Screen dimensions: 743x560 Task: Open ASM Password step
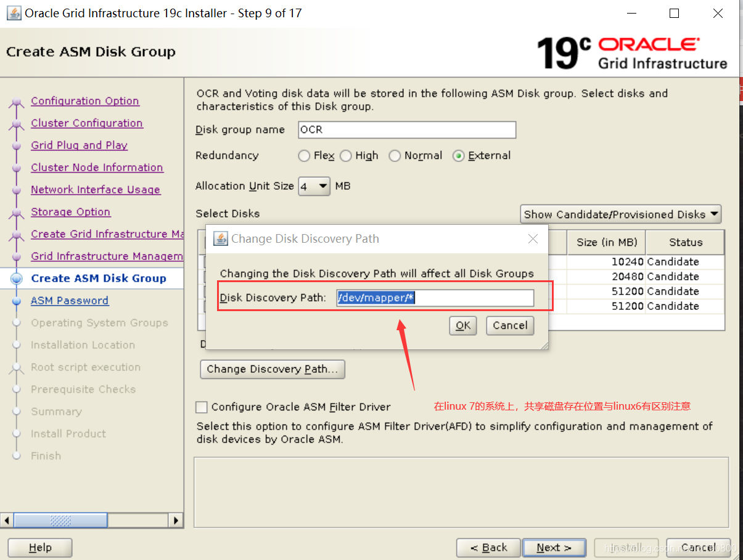70,301
